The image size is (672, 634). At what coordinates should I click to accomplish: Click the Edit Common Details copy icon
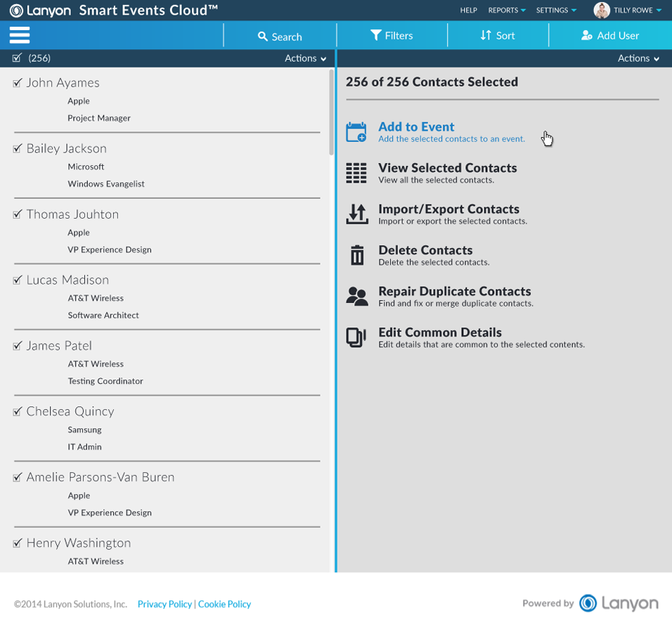356,337
